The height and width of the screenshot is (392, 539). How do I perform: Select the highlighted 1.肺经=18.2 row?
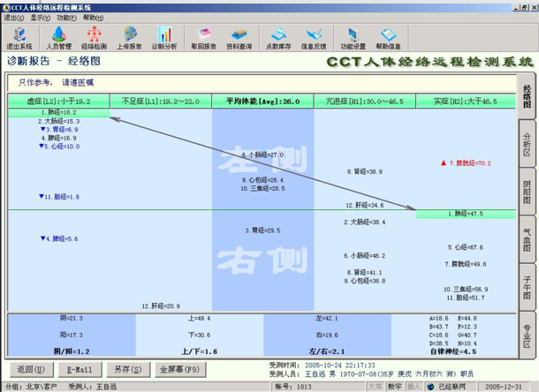click(58, 113)
